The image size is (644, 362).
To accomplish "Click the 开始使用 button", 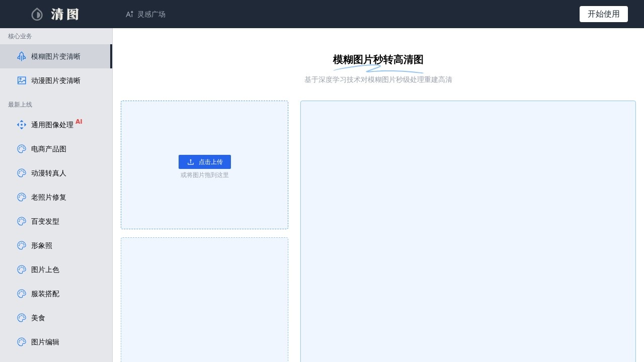I will (603, 14).
